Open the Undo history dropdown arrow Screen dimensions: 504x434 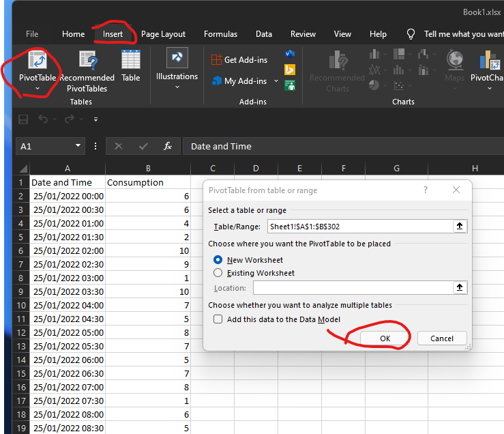55,119
